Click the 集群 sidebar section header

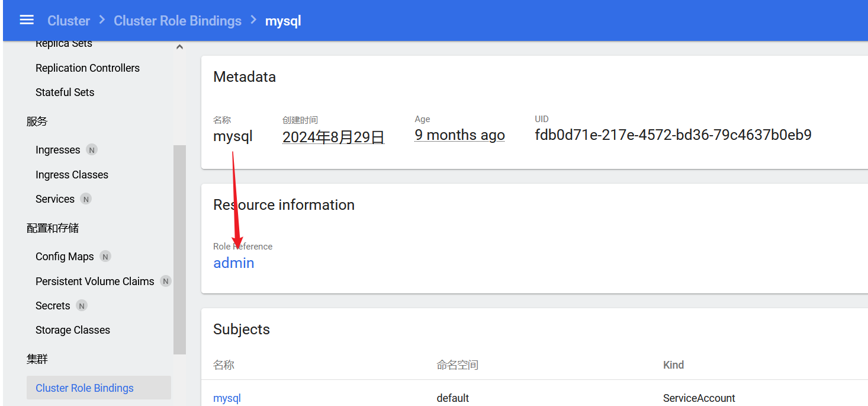[37, 359]
